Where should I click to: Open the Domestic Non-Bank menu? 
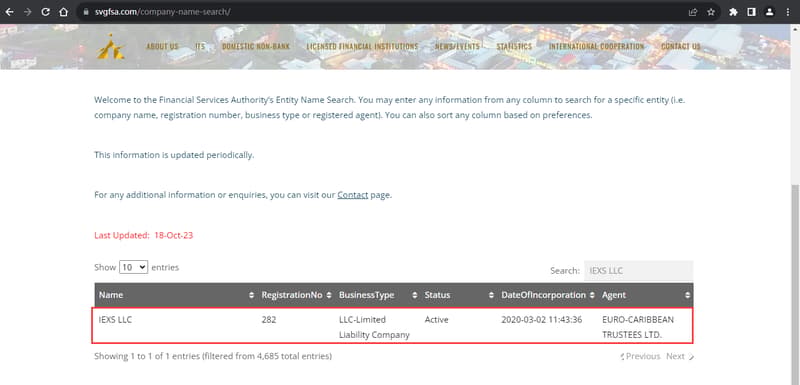point(256,46)
